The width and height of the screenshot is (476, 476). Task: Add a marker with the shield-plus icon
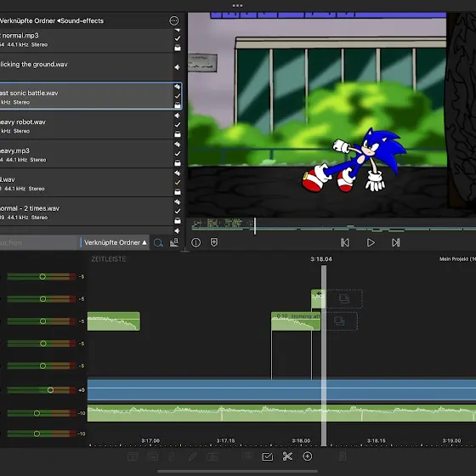(x=213, y=242)
